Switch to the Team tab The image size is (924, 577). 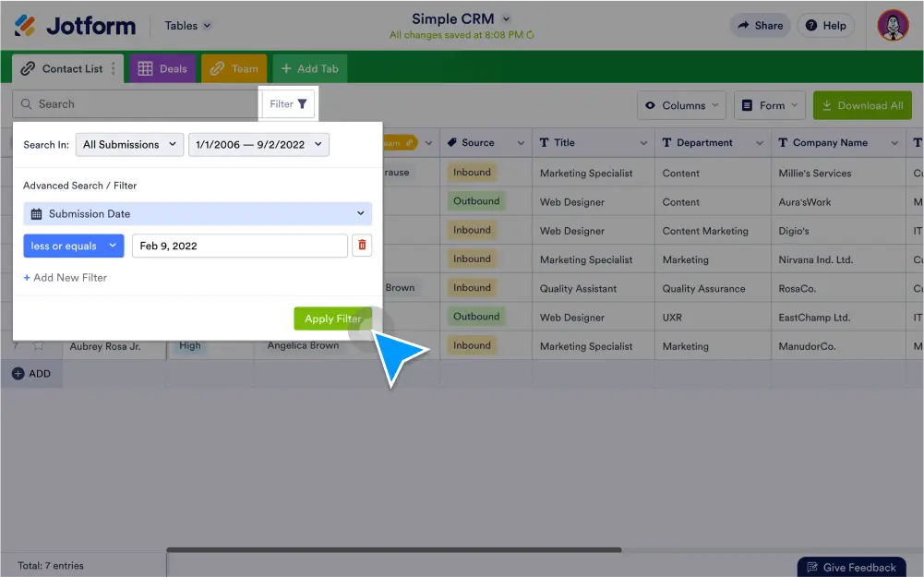[x=234, y=68]
